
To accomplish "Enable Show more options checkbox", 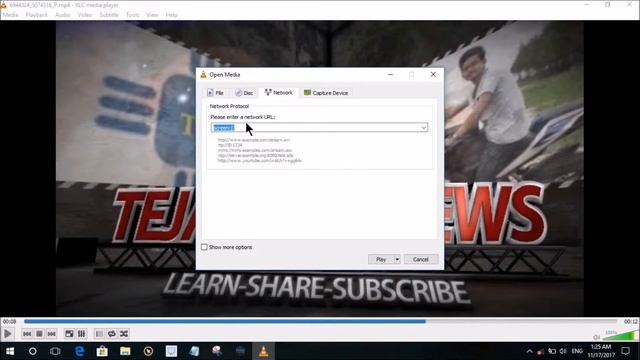I will pos(204,247).
